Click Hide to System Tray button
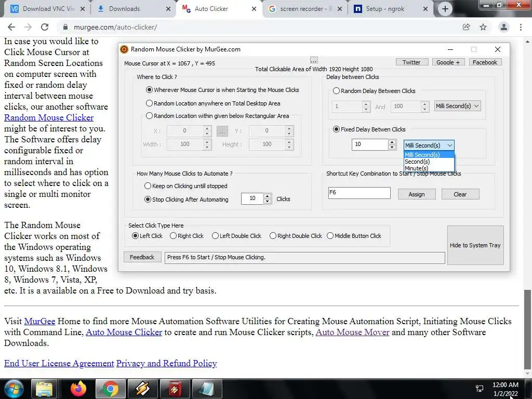 coord(475,245)
